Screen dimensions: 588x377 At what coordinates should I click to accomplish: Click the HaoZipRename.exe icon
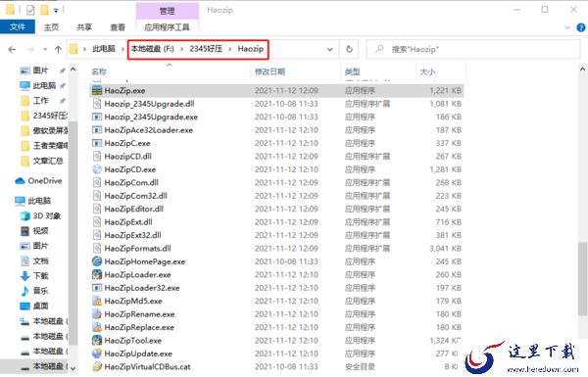pos(97,313)
